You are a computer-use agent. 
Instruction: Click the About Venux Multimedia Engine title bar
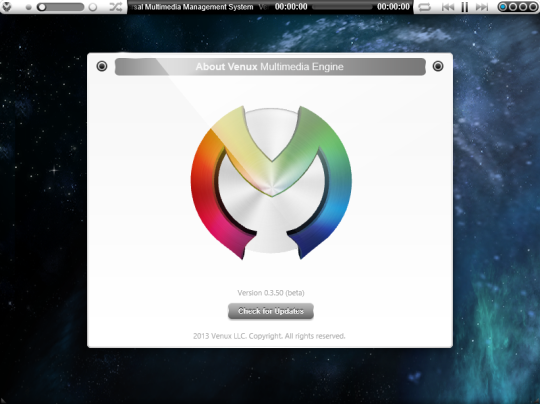tap(270, 67)
